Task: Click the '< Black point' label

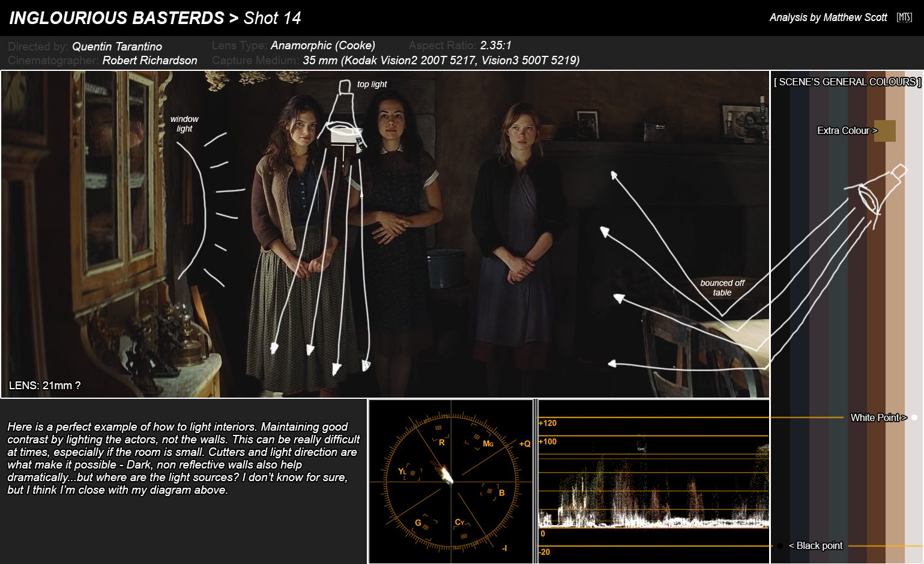Action: [815, 545]
